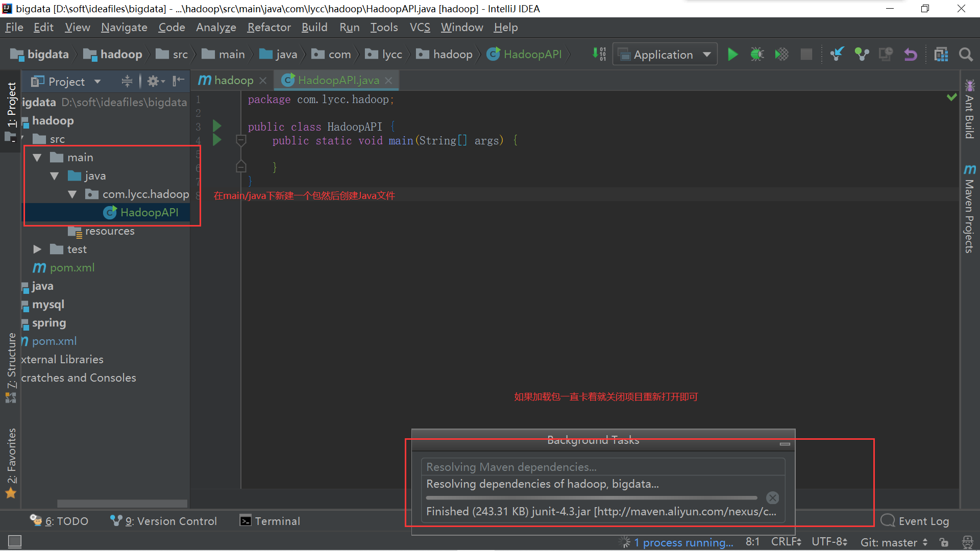Viewport: 980px width, 551px height.
Task: Switch to the hadoop pom editor tab
Action: point(227,81)
